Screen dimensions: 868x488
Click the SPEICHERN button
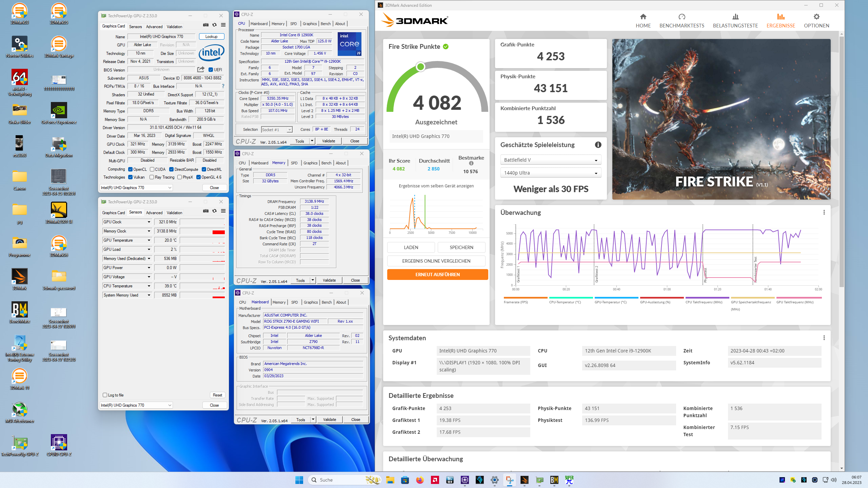[461, 247]
